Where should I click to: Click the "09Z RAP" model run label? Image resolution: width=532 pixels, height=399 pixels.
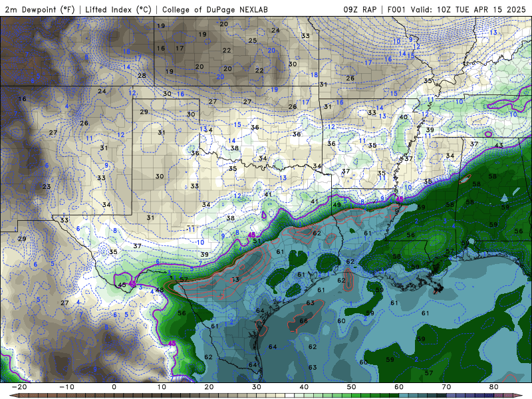click(360, 9)
